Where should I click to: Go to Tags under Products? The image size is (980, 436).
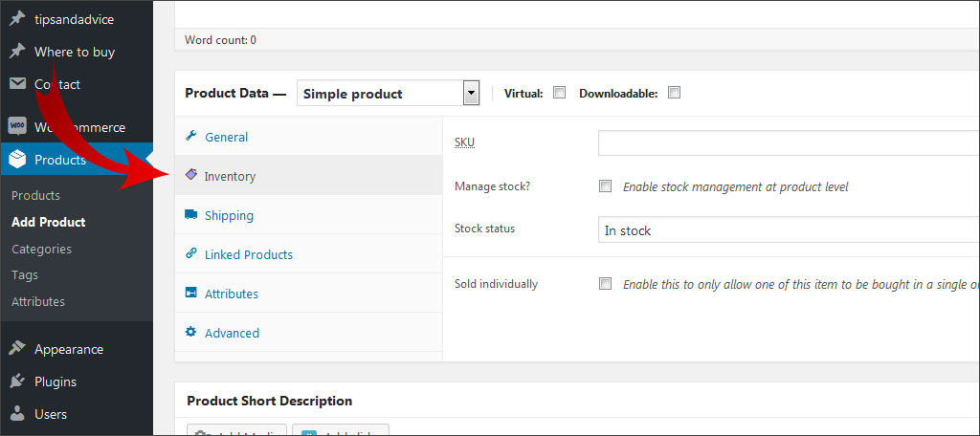25,274
